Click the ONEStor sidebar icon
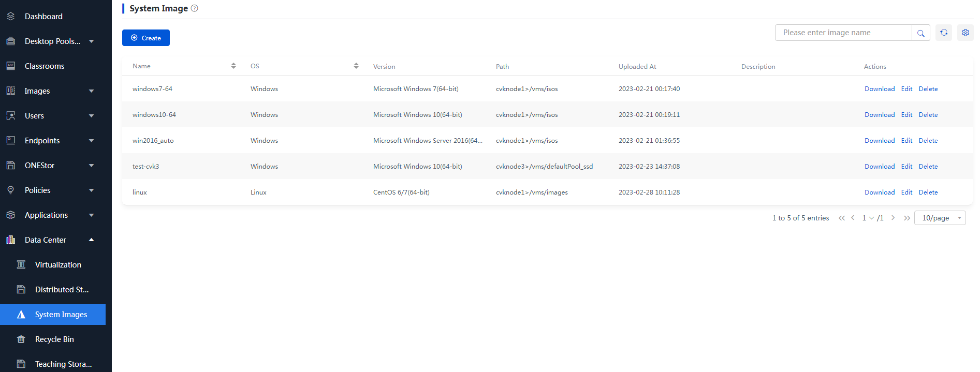This screenshot has width=980, height=372. coord(10,166)
